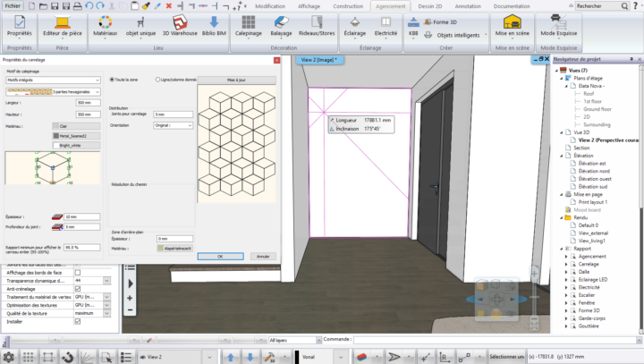Click the Commande input field

click(x=495, y=340)
